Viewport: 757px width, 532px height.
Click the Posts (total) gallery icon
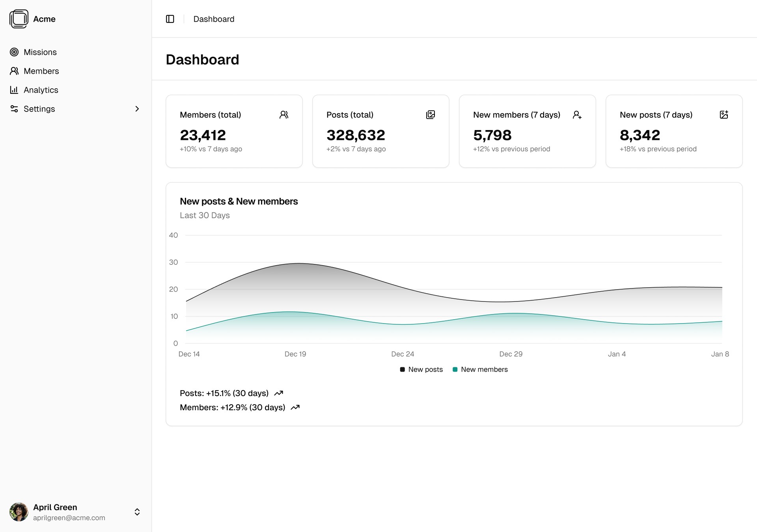coord(431,115)
